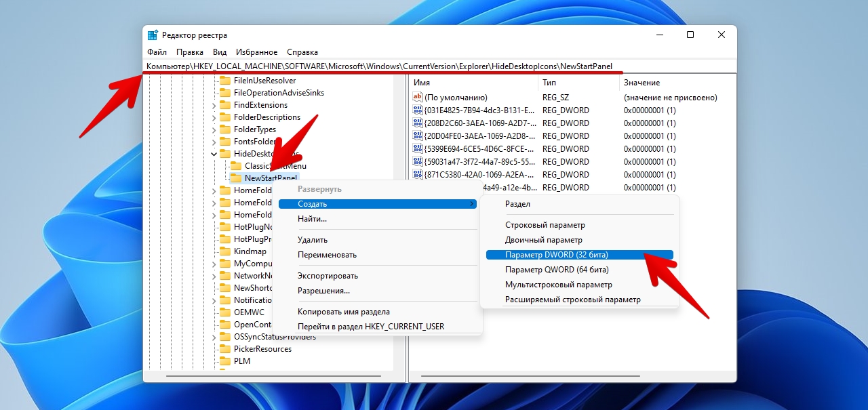Open the Правка menu
Screen dimensions: 868x410
point(190,52)
